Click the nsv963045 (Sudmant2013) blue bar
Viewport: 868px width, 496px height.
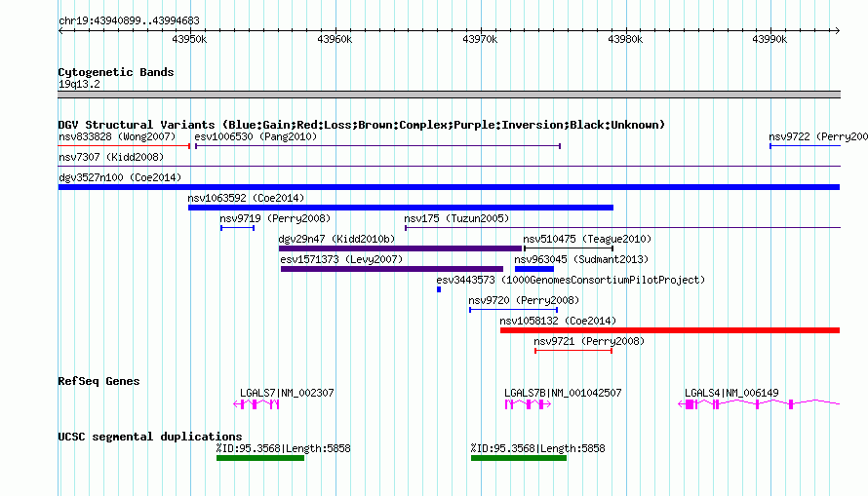(x=534, y=269)
